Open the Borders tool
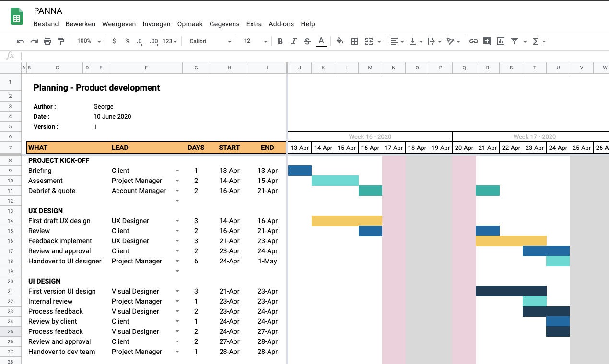Screen dimensions: 609x364 pos(354,41)
